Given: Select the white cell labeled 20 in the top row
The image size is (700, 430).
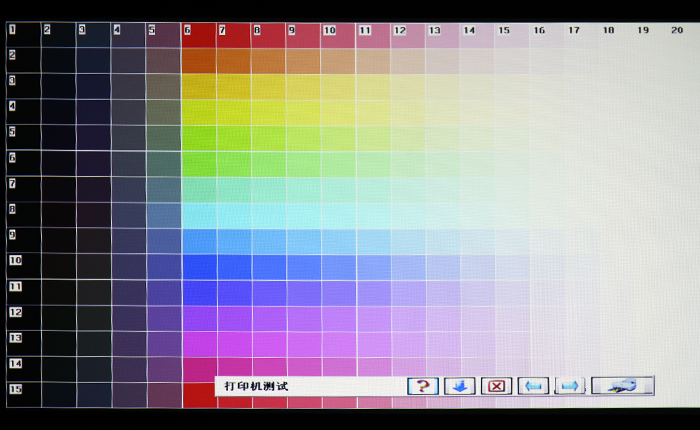Looking at the screenshot, I should (676, 35).
